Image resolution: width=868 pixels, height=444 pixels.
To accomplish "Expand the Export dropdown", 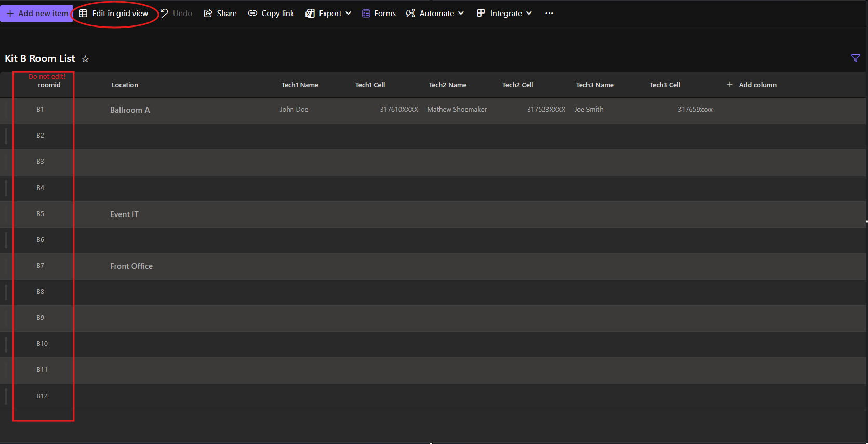I will point(328,14).
